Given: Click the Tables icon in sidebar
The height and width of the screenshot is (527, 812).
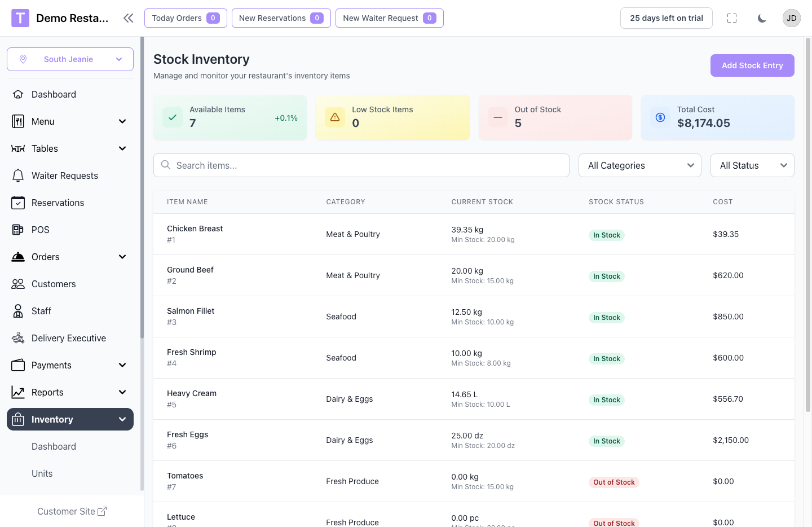Looking at the screenshot, I should (18, 148).
